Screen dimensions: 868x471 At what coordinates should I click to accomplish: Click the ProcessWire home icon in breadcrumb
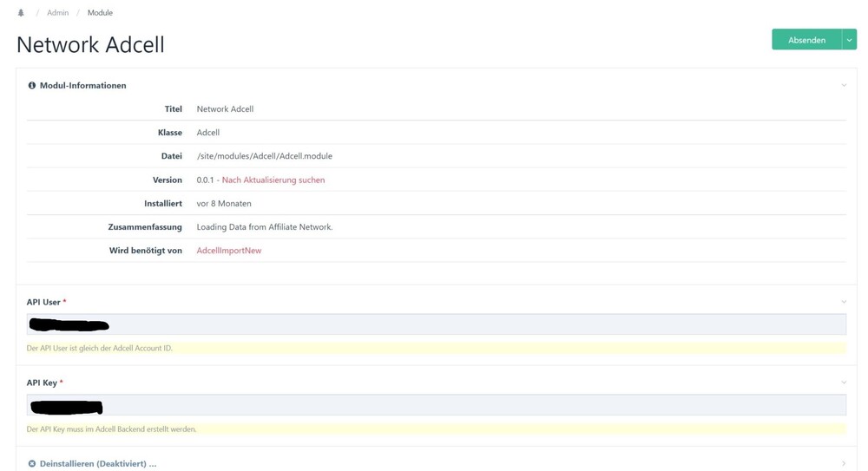click(21, 13)
